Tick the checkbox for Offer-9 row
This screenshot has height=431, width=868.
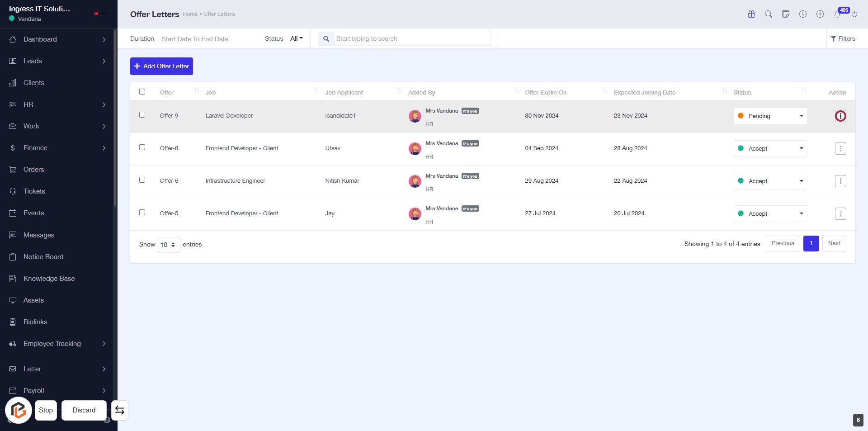point(142,115)
